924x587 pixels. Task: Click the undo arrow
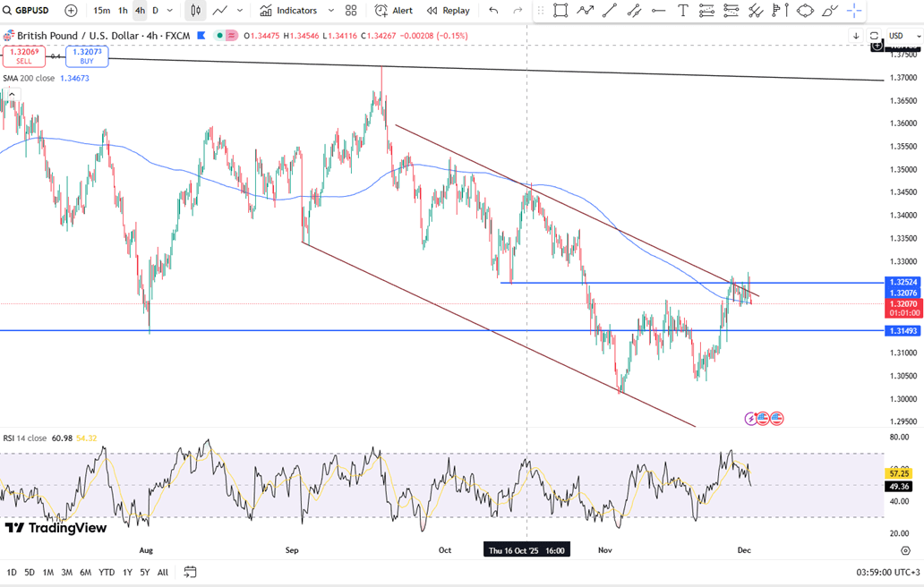pyautogui.click(x=493, y=11)
